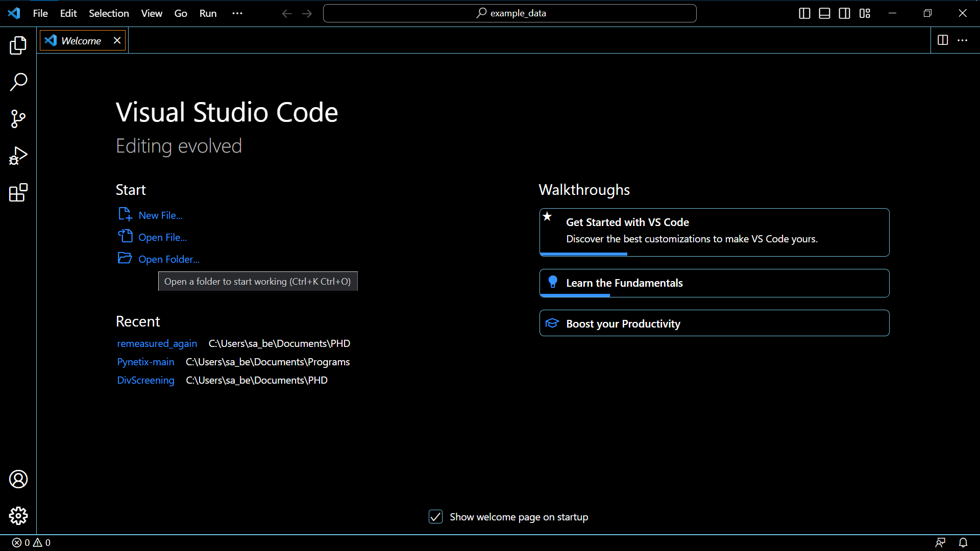The image size is (980, 551).
Task: Click the Open Folder... link
Action: coord(168,259)
